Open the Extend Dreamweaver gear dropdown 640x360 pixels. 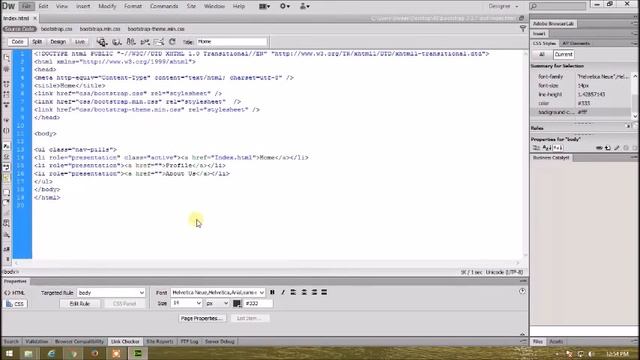coord(285,6)
